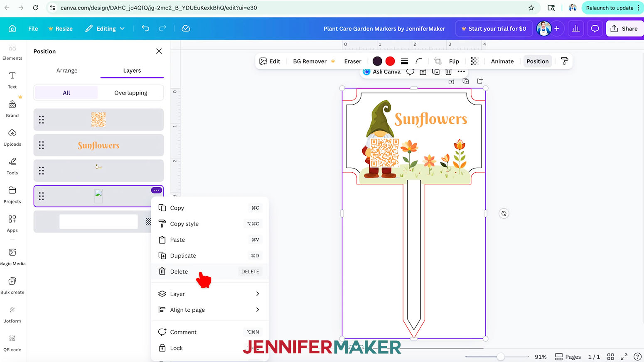Click the undo arrow
The image size is (644, 362).
145,28
